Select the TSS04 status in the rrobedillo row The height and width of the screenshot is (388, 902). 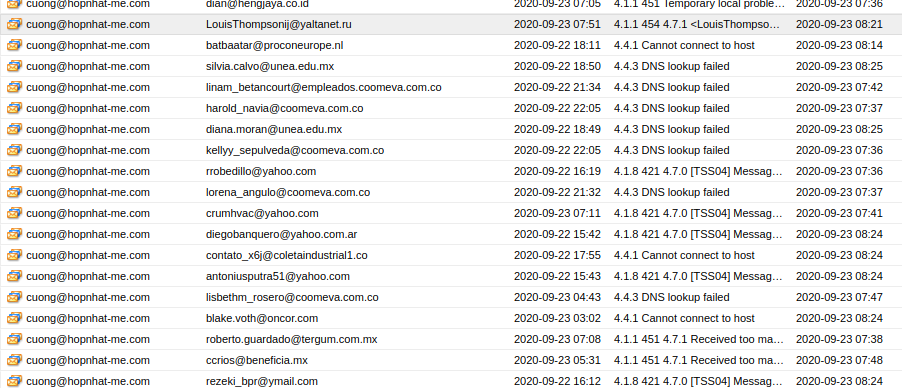pos(698,172)
